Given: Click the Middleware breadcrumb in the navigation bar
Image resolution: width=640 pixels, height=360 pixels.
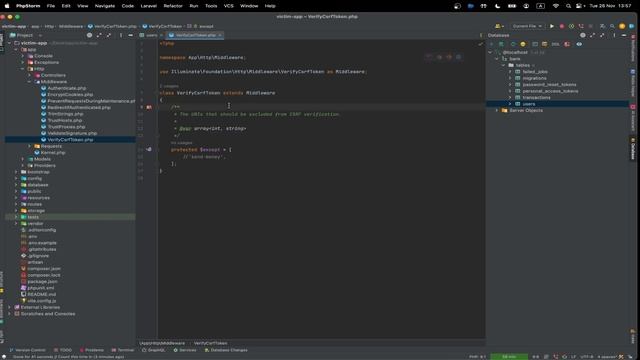Looking at the screenshot, I should 71,26.
